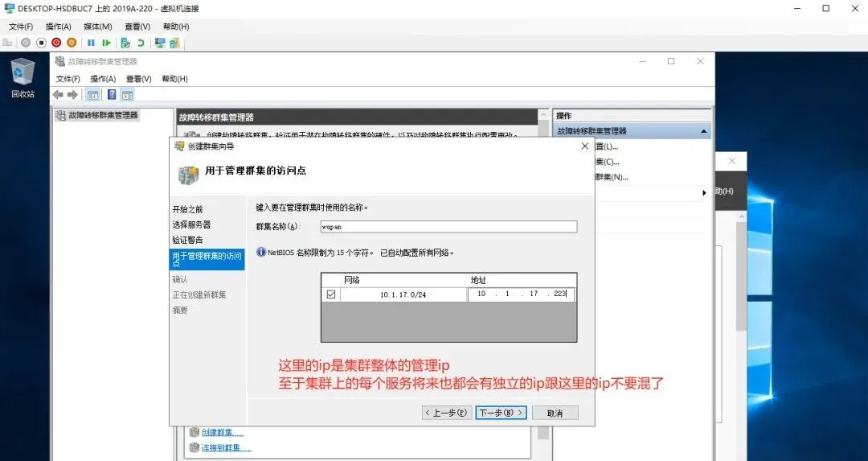
Task: Open cluster manager 操作(A) menu
Action: [x=104, y=79]
